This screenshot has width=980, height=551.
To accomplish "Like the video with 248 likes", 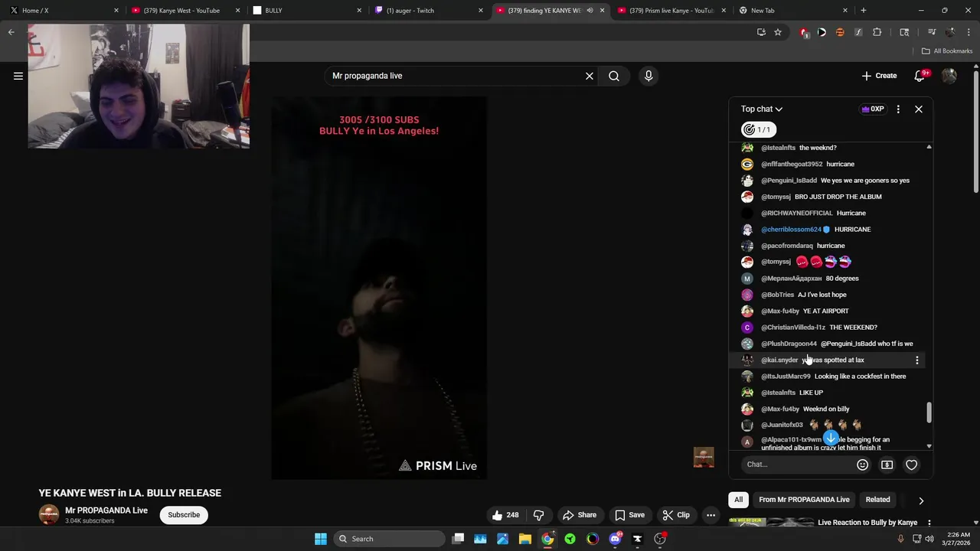I will [x=506, y=515].
